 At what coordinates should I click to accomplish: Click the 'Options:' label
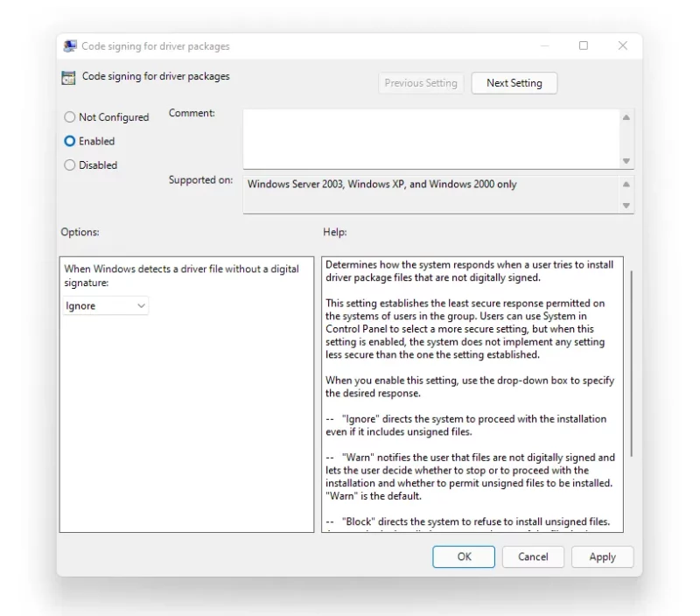click(80, 232)
